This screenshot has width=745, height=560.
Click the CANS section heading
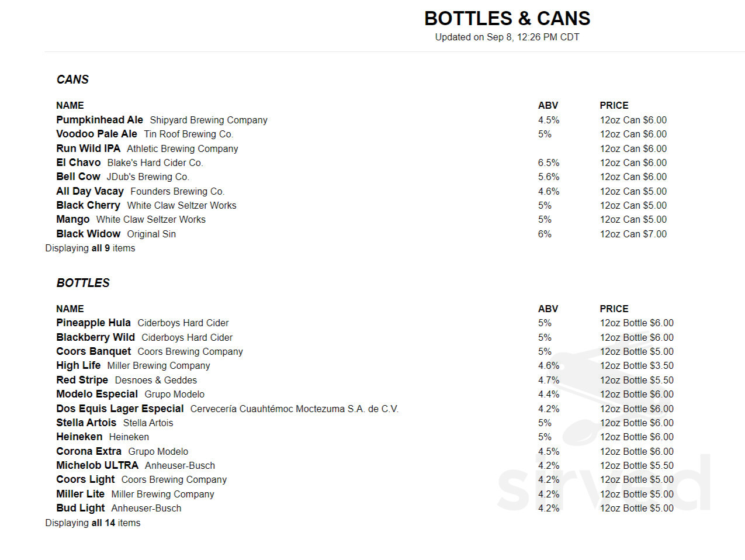[72, 79]
